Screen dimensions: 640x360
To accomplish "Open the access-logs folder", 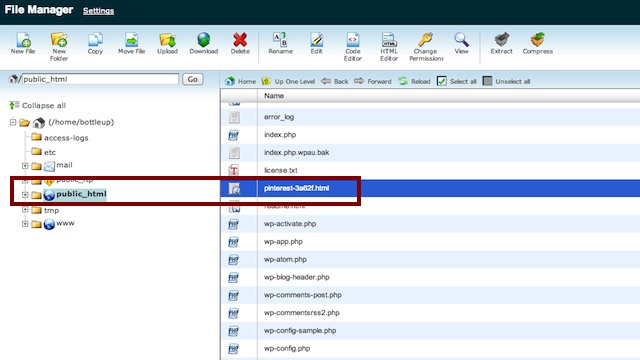I will tap(66, 138).
